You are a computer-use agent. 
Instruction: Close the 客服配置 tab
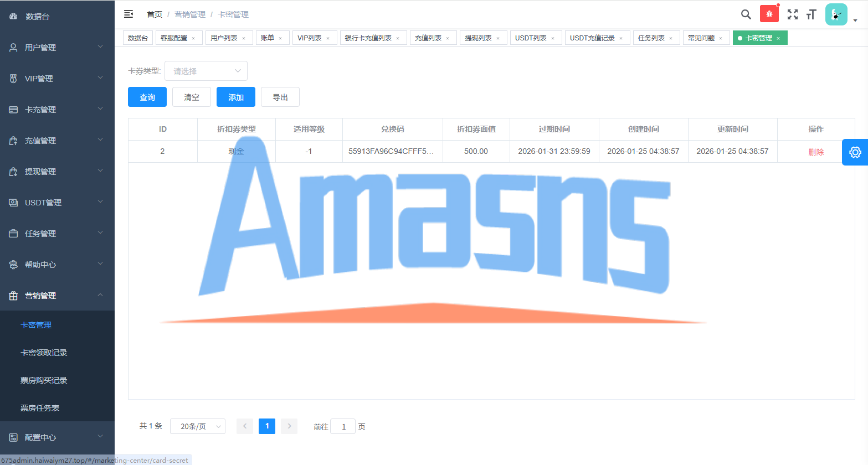(x=193, y=38)
